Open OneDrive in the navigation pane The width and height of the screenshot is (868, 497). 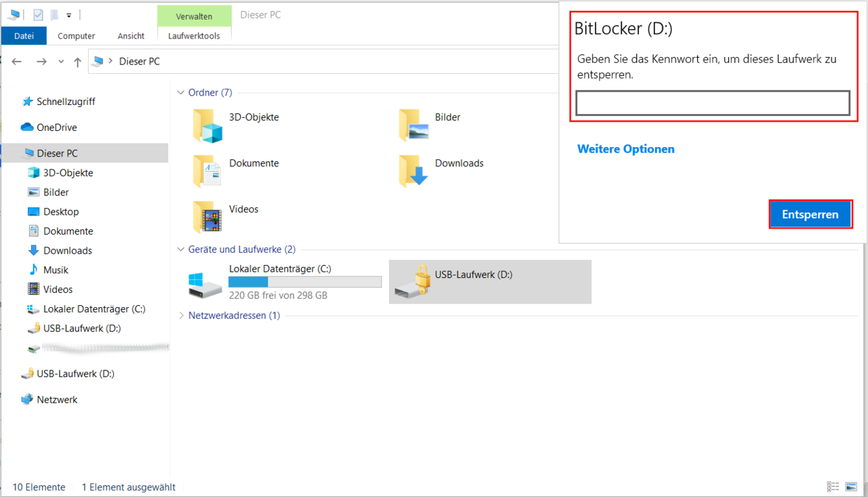coord(56,127)
